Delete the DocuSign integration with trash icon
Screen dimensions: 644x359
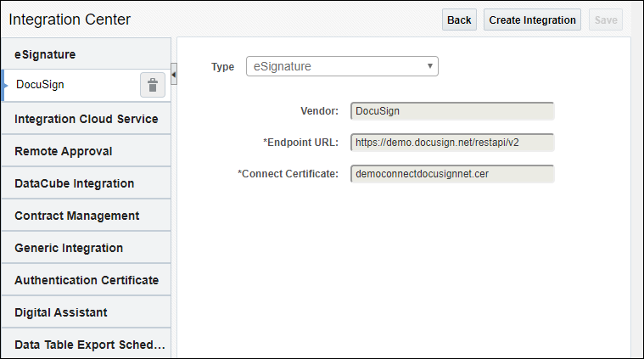click(x=153, y=85)
